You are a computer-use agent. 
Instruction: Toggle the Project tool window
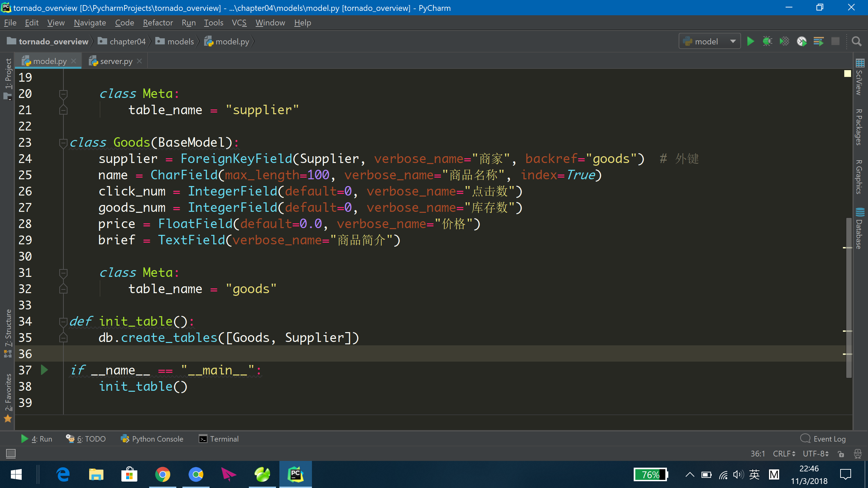pos(8,79)
